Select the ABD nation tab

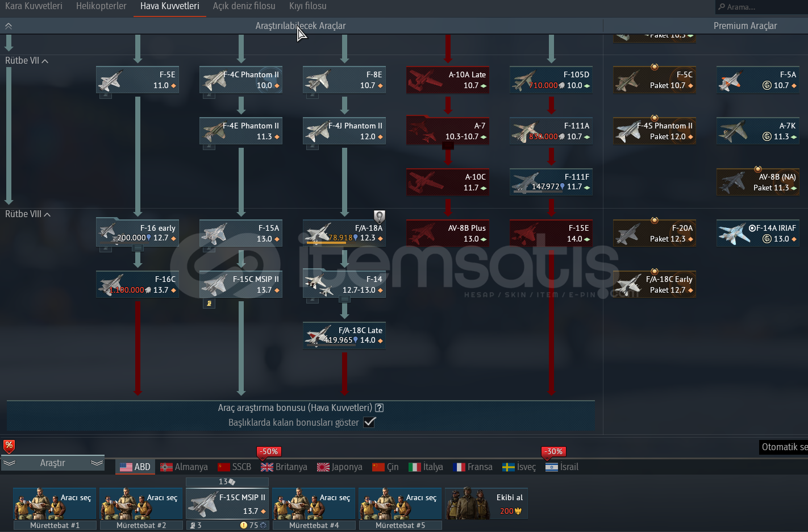(x=135, y=467)
